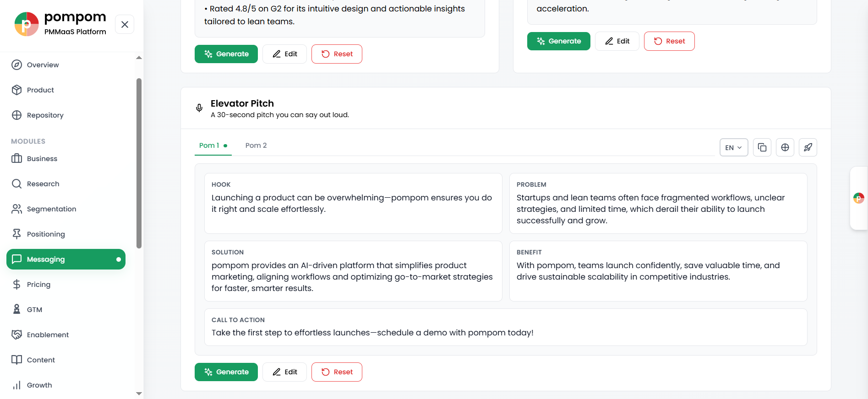
Task: Open the EN language dropdown
Action: (734, 147)
